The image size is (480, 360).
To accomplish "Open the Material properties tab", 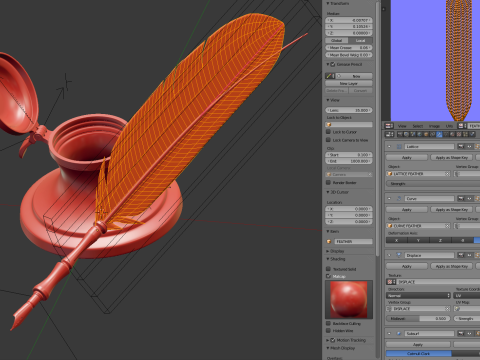I will pos(452,134).
